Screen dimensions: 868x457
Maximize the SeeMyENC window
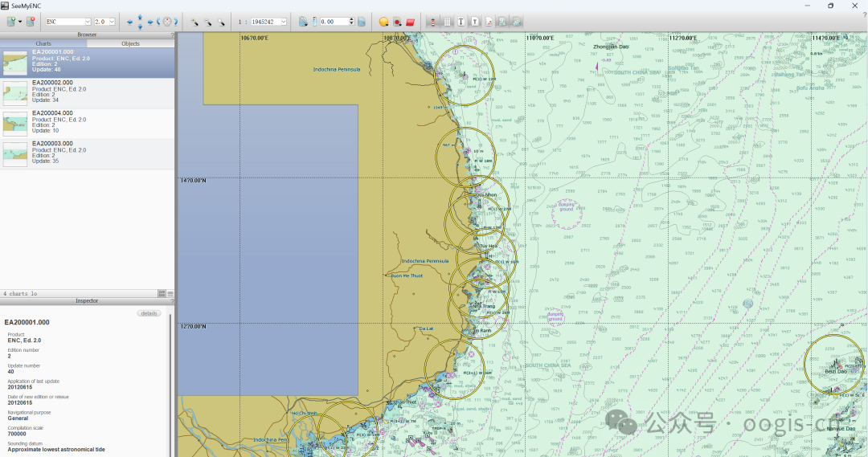[x=830, y=6]
